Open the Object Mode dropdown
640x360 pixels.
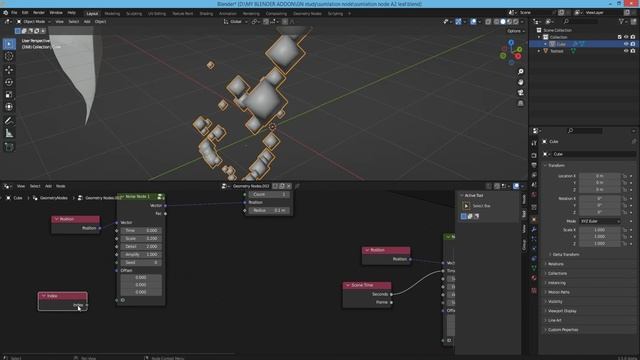point(33,22)
